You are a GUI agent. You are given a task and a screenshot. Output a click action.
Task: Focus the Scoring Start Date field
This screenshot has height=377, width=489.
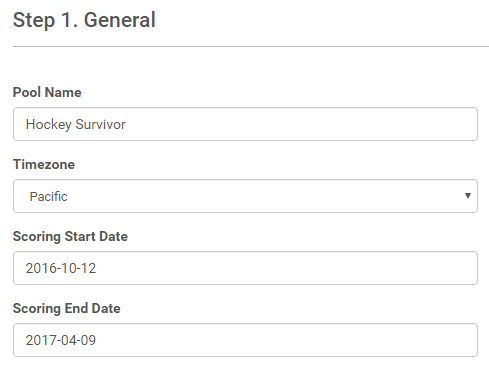coord(245,268)
